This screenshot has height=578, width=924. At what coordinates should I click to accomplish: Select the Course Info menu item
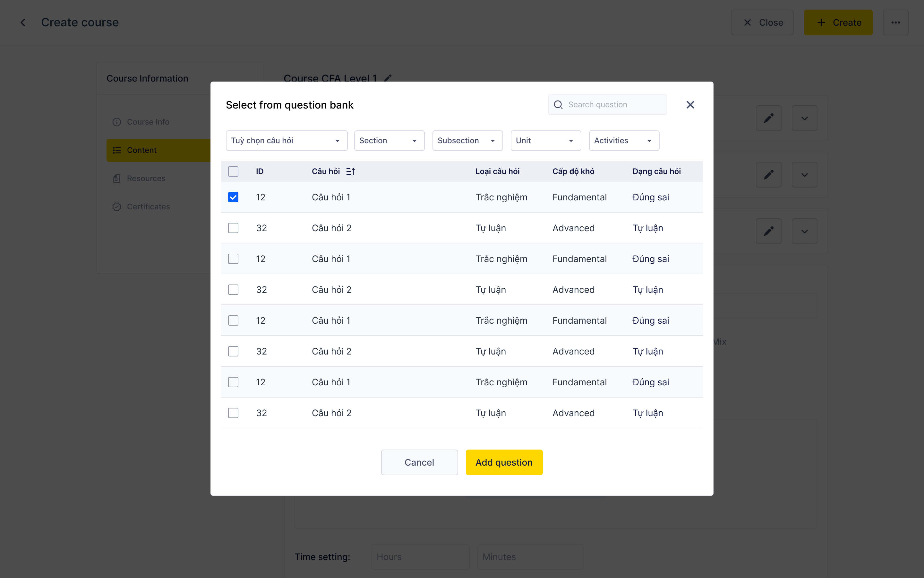[158, 122]
